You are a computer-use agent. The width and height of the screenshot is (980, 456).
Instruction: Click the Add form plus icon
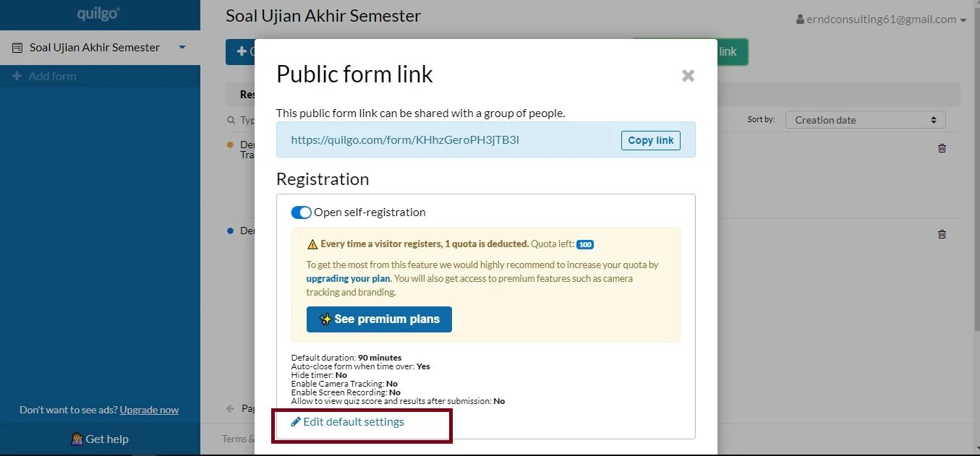[x=17, y=76]
